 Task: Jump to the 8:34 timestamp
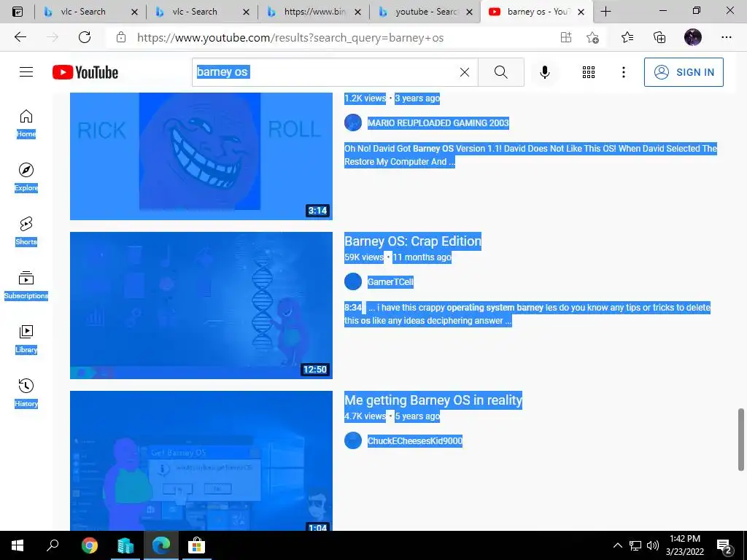click(353, 307)
